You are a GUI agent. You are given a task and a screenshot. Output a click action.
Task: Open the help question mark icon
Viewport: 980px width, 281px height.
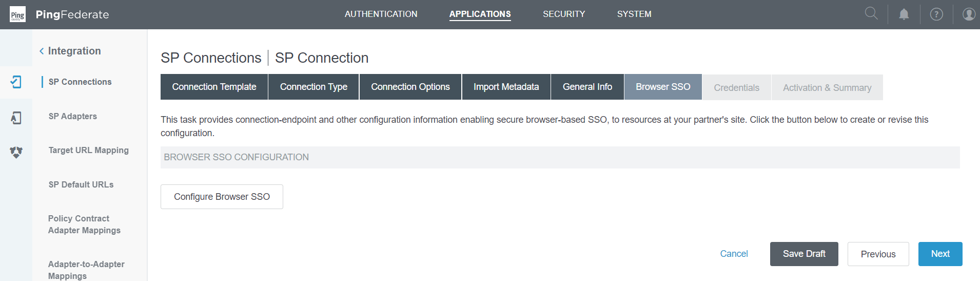936,14
